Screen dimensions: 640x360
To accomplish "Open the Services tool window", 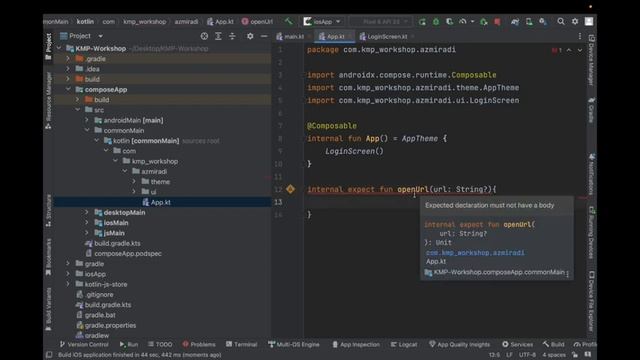I will (x=518, y=344).
